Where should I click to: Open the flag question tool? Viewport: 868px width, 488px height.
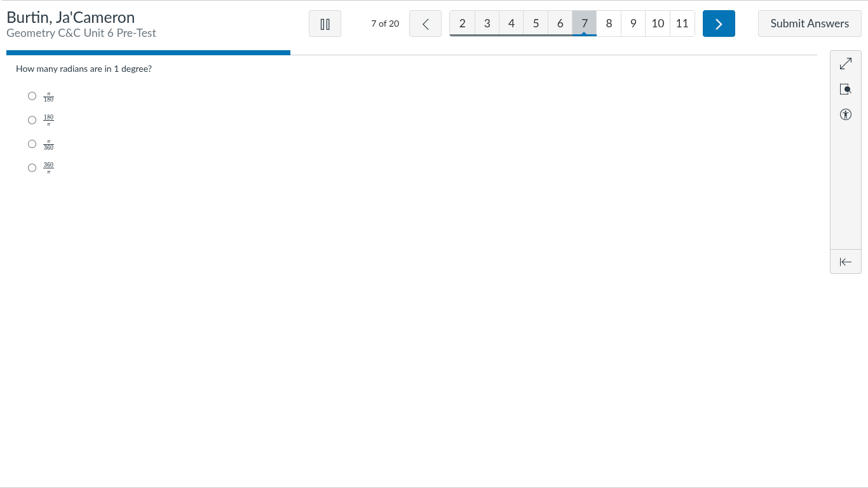(845, 90)
